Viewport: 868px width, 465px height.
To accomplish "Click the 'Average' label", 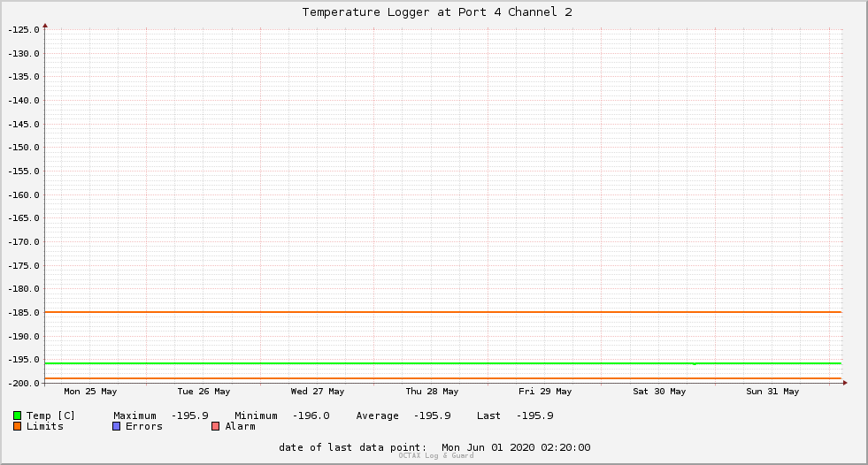I will [x=378, y=415].
